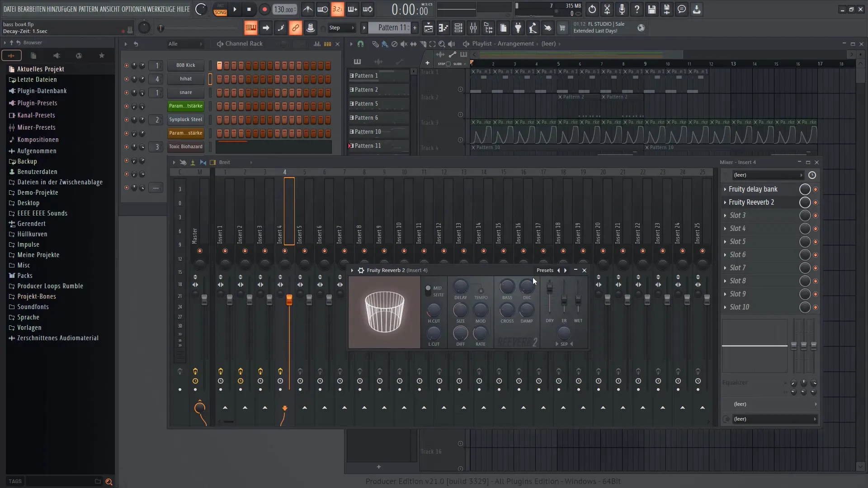Expand the Fruity delay bank slot
Viewport: 868px width, 488px height.
(725, 189)
